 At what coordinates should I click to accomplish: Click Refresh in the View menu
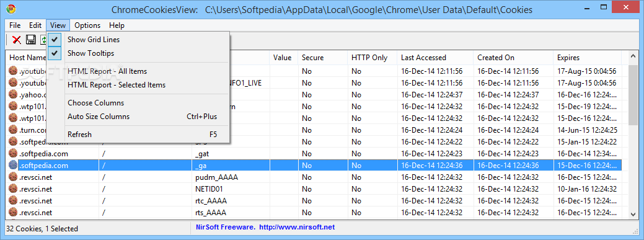click(x=138, y=135)
